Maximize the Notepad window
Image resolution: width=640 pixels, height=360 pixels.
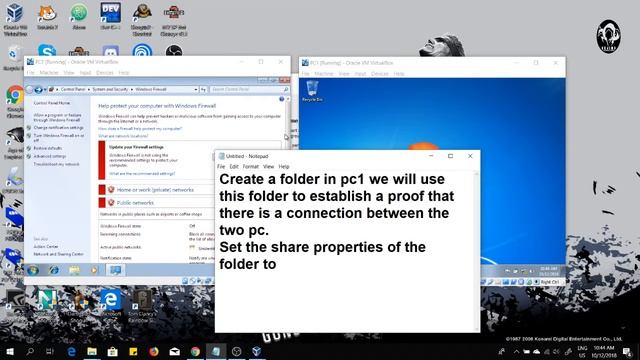pos(451,156)
